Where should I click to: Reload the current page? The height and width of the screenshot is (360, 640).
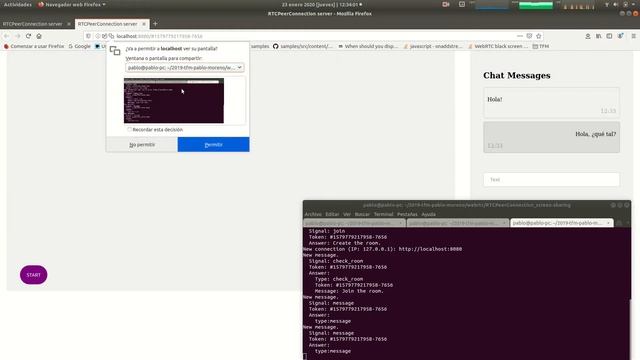pos(29,36)
